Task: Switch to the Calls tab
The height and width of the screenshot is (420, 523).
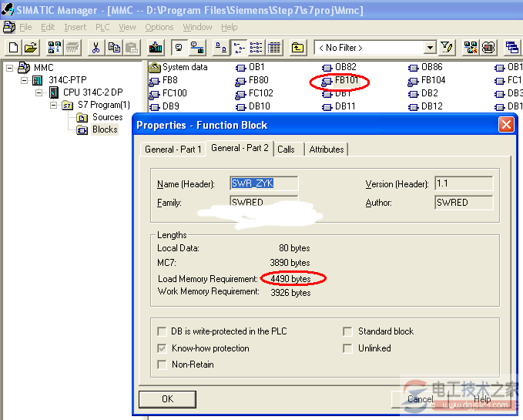Action: pos(287,150)
